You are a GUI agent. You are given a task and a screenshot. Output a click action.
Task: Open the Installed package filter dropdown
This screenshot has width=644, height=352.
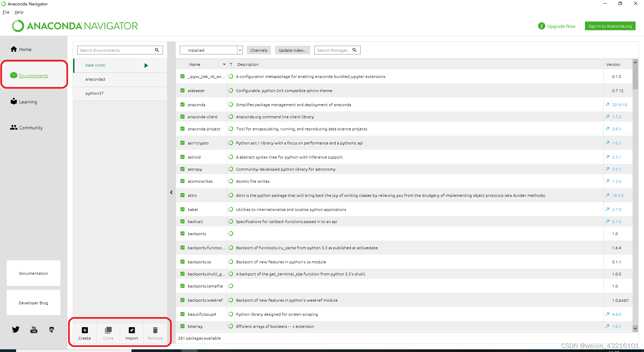[211, 50]
